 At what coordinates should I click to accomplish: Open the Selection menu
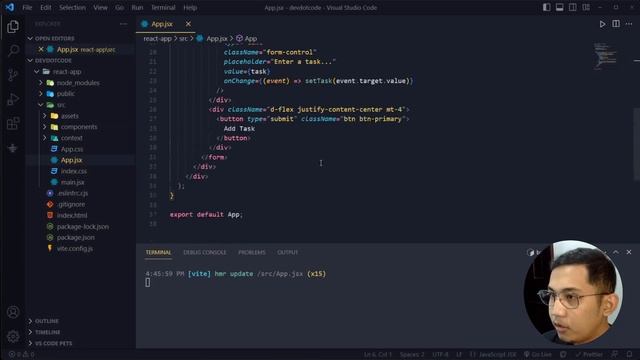(x=72, y=7)
